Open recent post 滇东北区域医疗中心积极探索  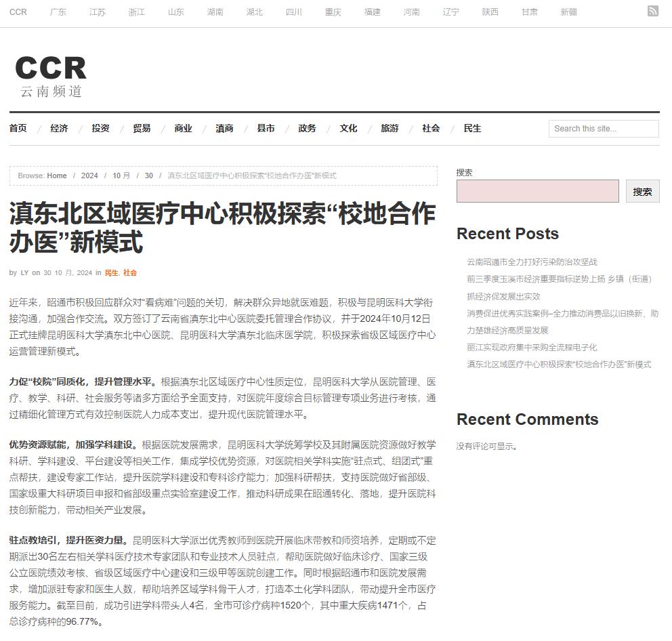click(559, 365)
